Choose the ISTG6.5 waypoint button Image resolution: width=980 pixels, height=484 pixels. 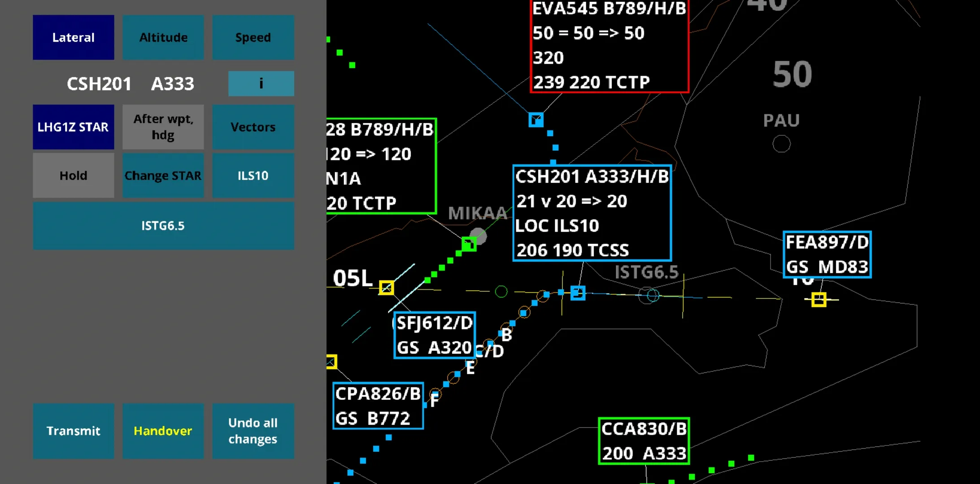click(163, 225)
